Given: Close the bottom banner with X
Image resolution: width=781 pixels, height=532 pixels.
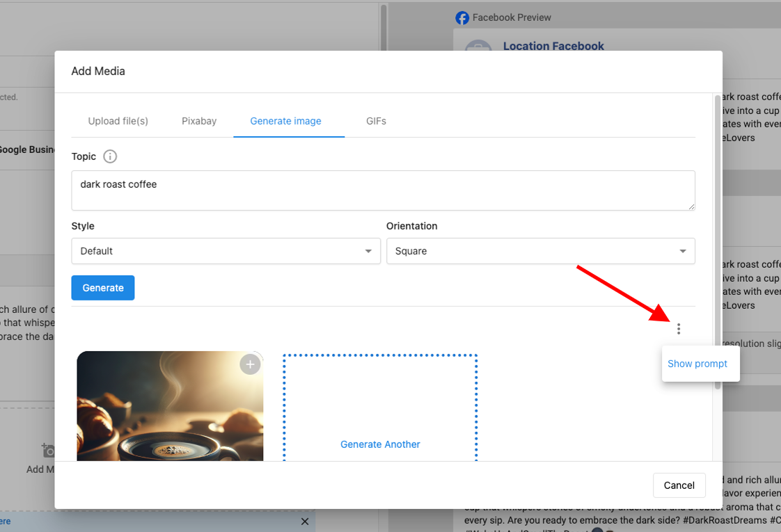Looking at the screenshot, I should point(305,521).
